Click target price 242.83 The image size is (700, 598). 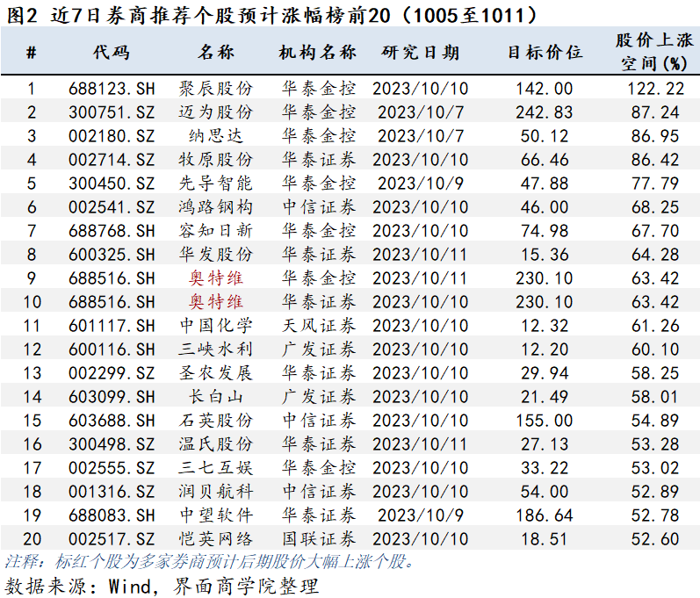pyautogui.click(x=545, y=112)
